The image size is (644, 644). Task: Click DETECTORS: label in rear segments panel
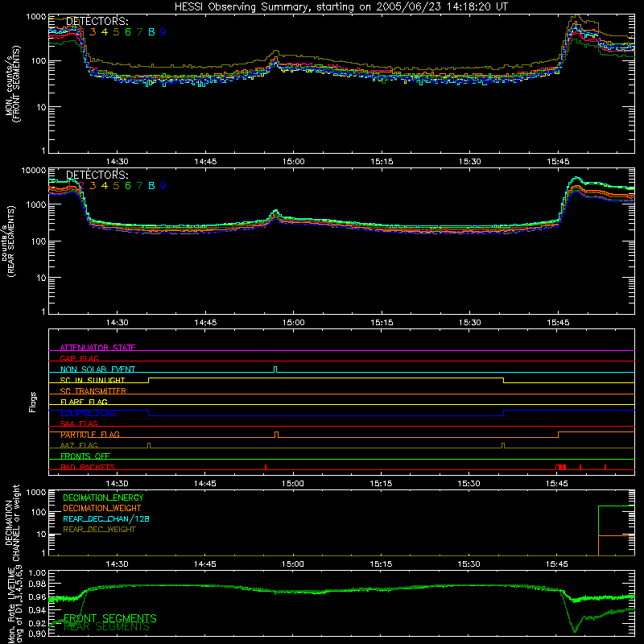pyautogui.click(x=97, y=175)
